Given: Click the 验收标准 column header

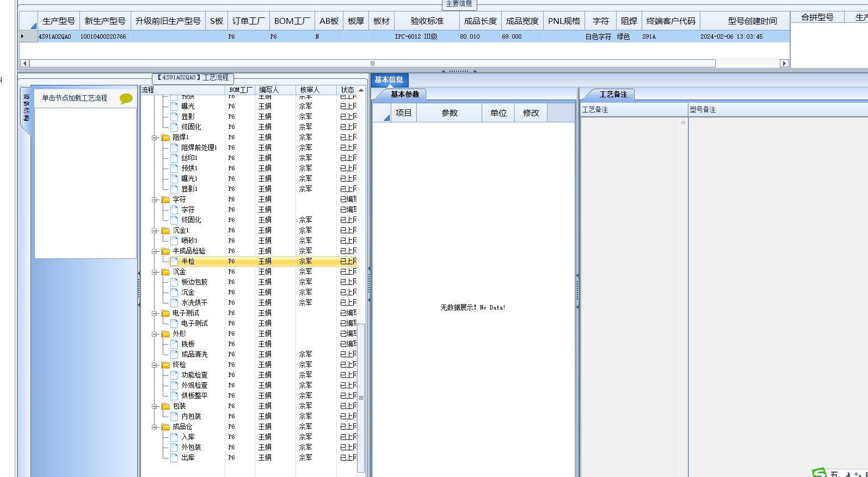Looking at the screenshot, I should pyautogui.click(x=427, y=21).
